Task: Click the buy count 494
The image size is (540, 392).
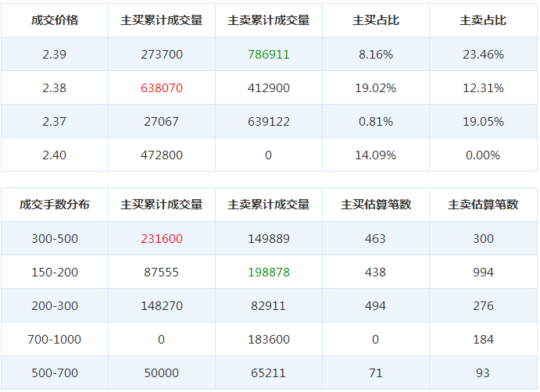Action: click(375, 305)
